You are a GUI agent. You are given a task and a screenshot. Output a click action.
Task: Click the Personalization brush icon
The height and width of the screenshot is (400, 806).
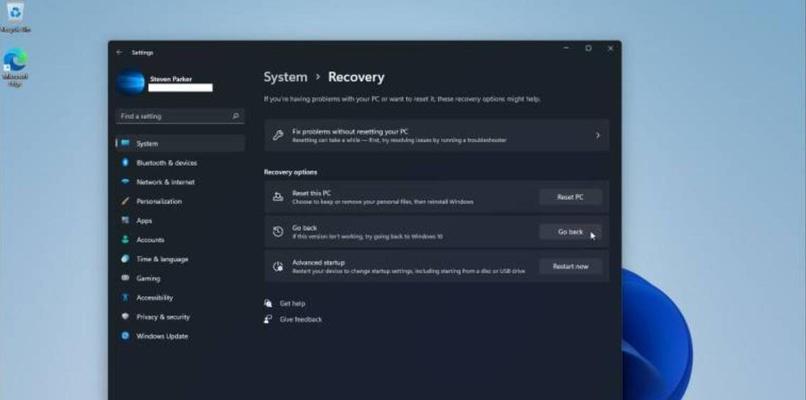[125, 201]
